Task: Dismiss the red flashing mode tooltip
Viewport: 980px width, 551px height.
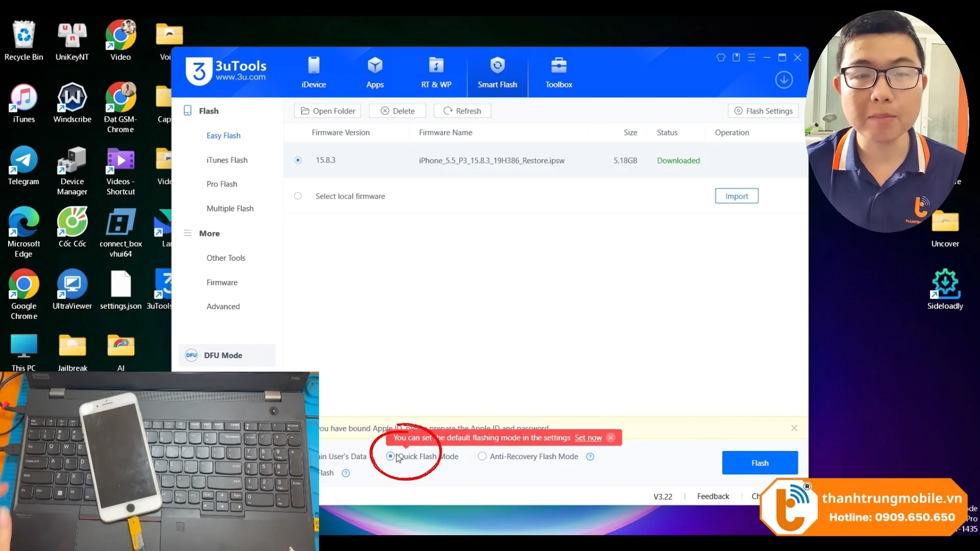Action: tap(610, 438)
